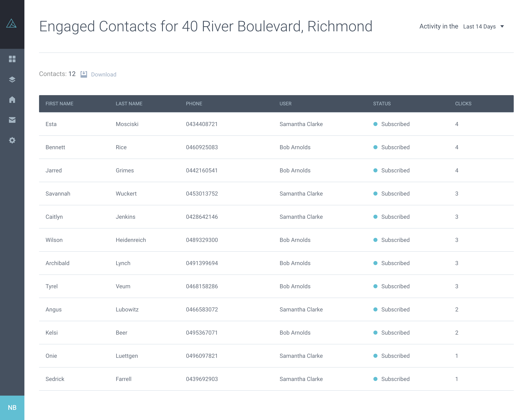530x420 pixels.
Task: Click phone number 0434408721
Action: click(x=202, y=124)
